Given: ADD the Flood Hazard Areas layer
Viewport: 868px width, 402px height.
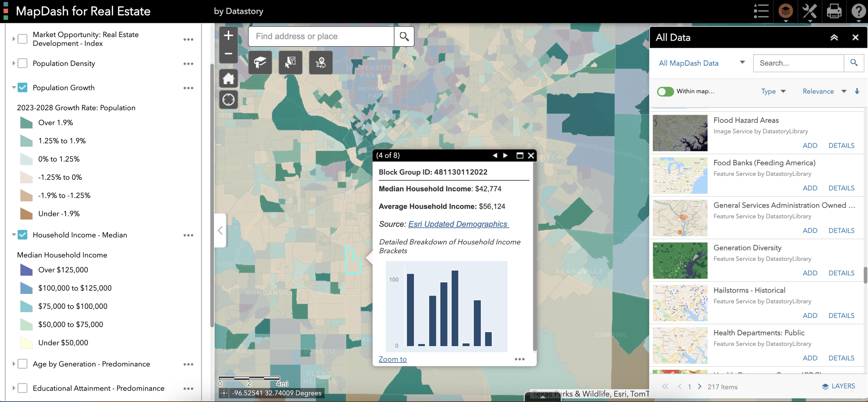Looking at the screenshot, I should (810, 145).
